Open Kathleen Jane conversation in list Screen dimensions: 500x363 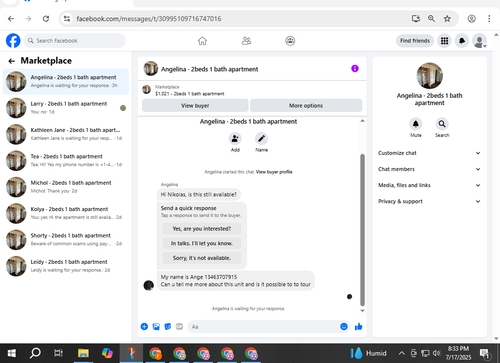(66, 134)
